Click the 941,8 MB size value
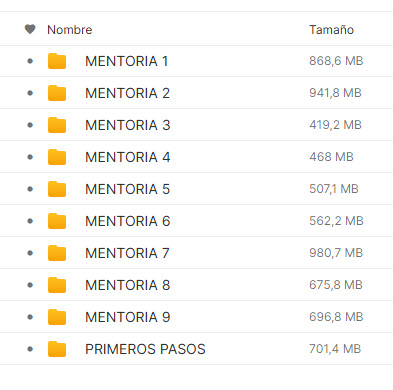 (335, 93)
